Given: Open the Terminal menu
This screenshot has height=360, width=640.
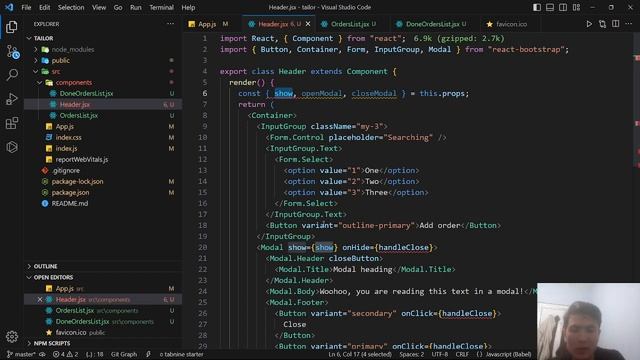Looking at the screenshot, I should [x=161, y=7].
